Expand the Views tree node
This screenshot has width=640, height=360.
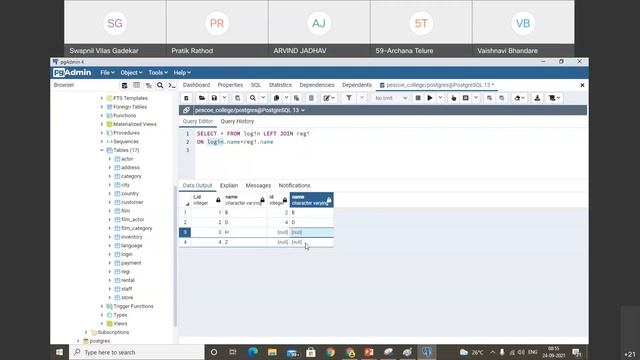tap(102, 324)
